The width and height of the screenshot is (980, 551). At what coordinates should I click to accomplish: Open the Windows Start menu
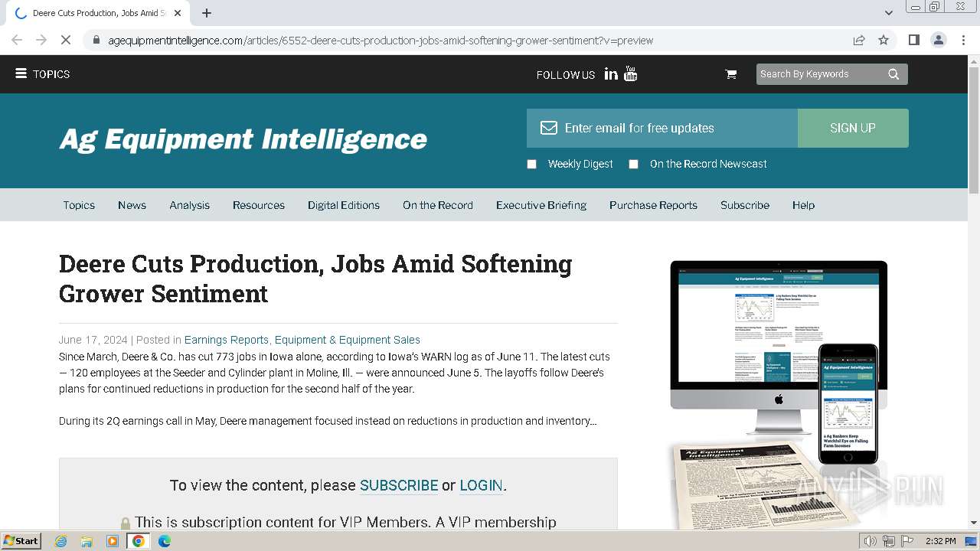tap(21, 540)
